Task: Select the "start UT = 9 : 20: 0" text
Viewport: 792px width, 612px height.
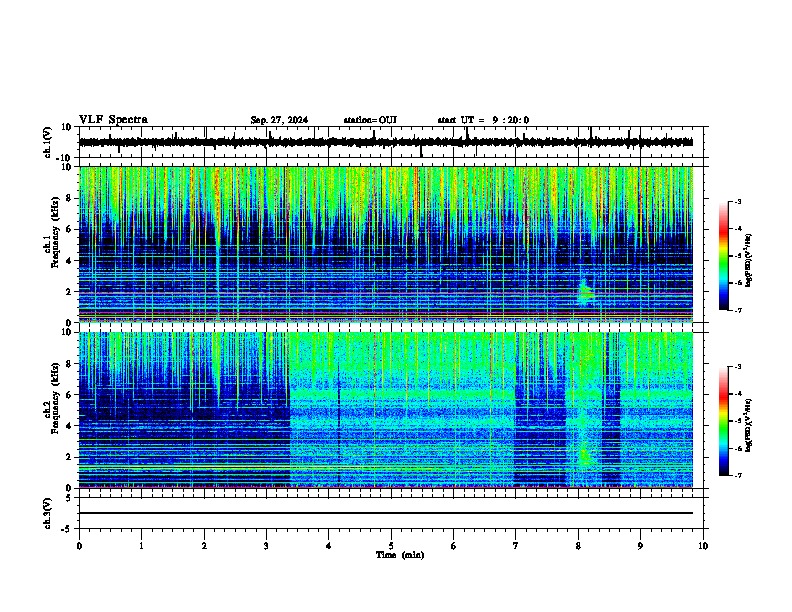Action: tap(483, 120)
